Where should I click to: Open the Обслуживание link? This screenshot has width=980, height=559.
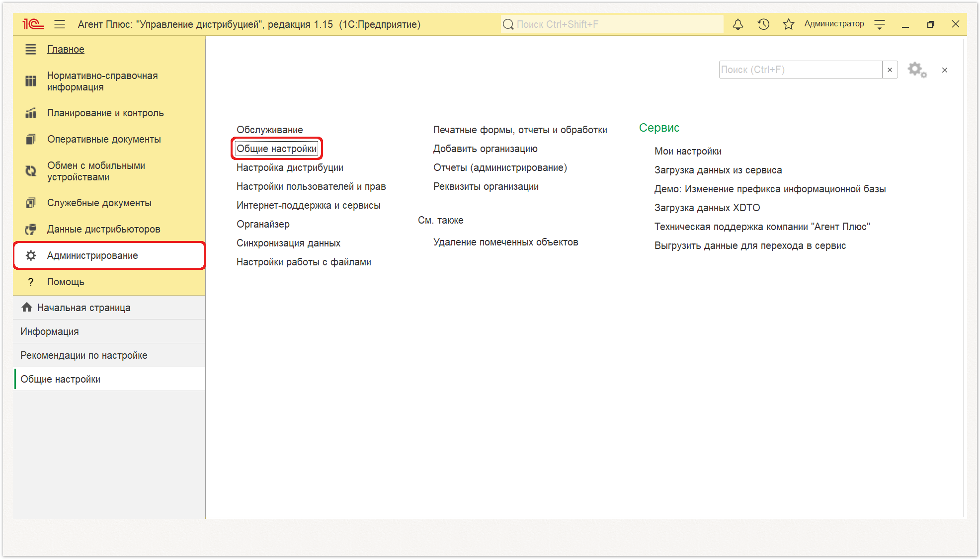click(269, 130)
